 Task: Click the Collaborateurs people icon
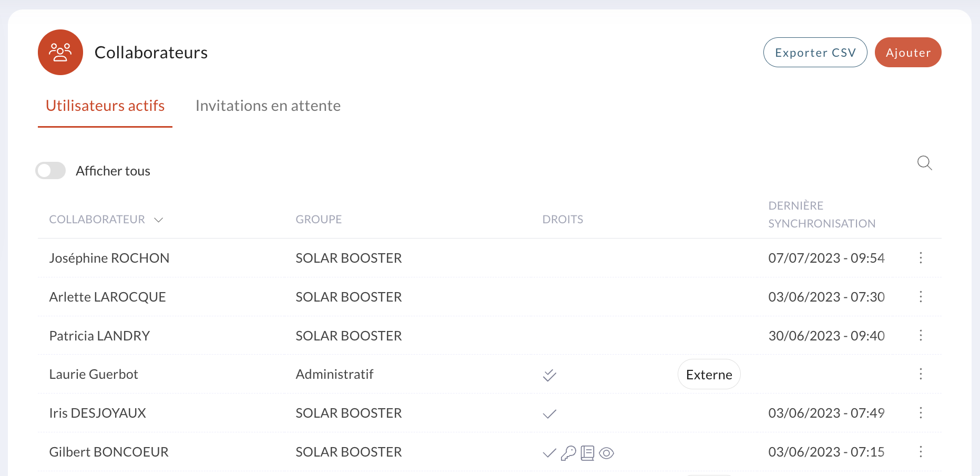pyautogui.click(x=60, y=53)
